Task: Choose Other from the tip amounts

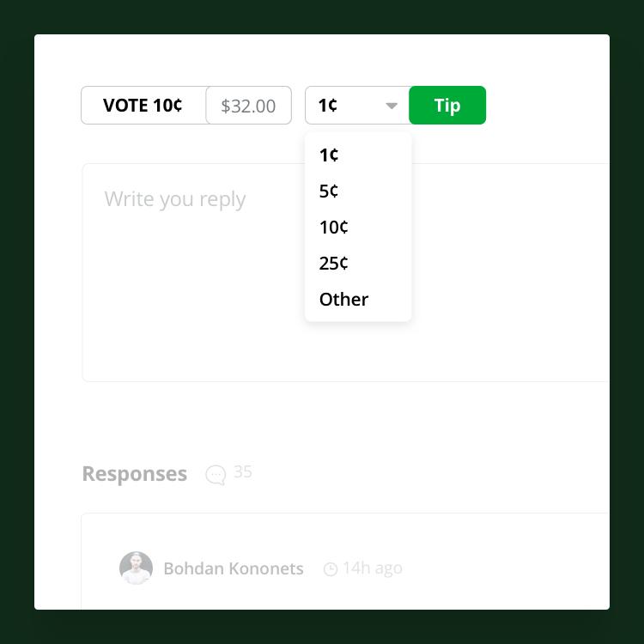Action: (x=343, y=300)
